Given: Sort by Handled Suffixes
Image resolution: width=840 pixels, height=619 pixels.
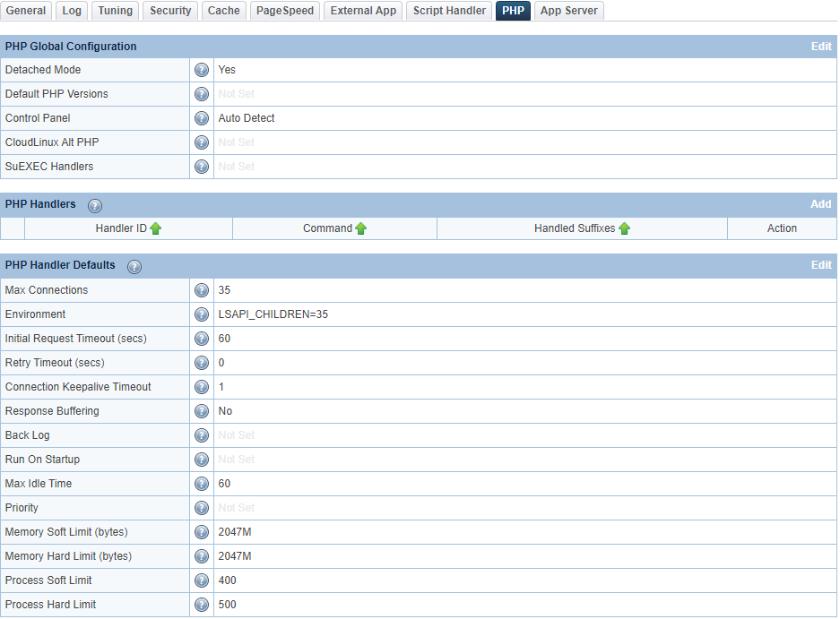Looking at the screenshot, I should pos(583,228).
